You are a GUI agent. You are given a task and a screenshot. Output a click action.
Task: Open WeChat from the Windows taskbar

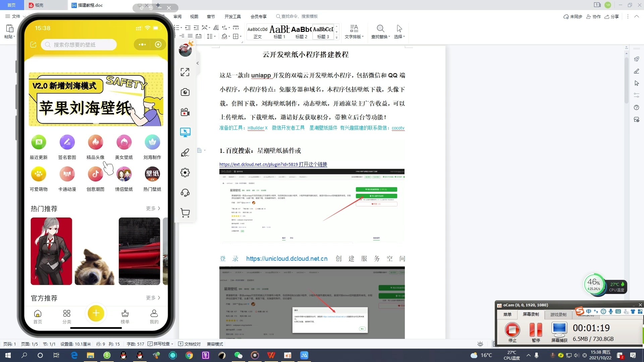(238, 355)
